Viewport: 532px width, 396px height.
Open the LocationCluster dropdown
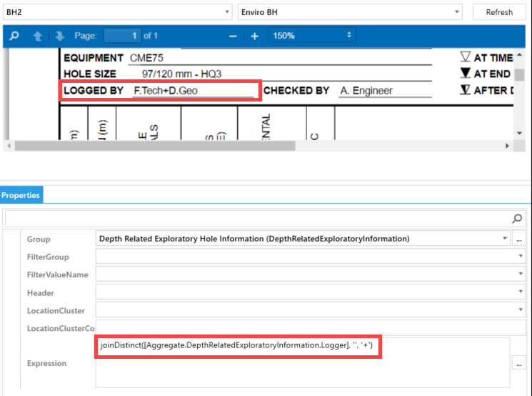(311, 310)
